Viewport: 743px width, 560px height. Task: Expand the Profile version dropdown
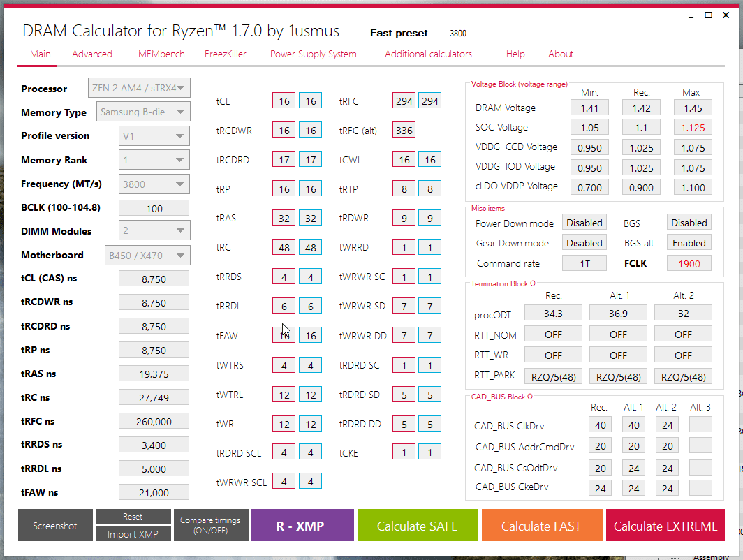154,136
